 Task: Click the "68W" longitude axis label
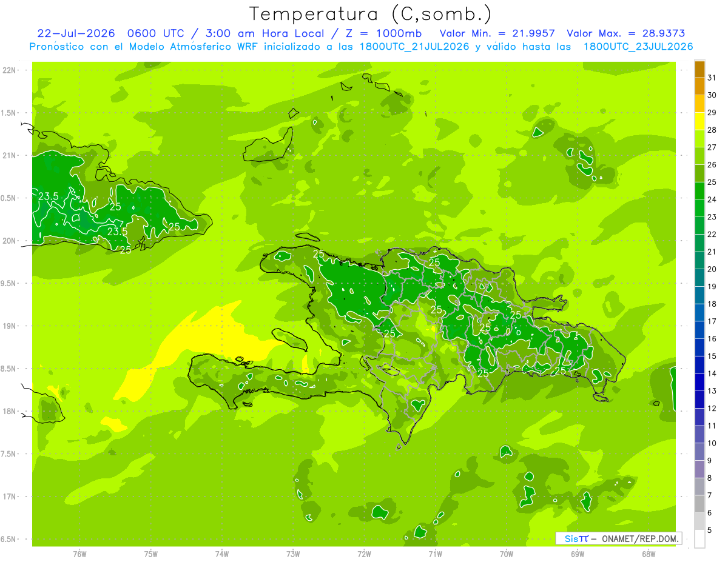tap(649, 554)
